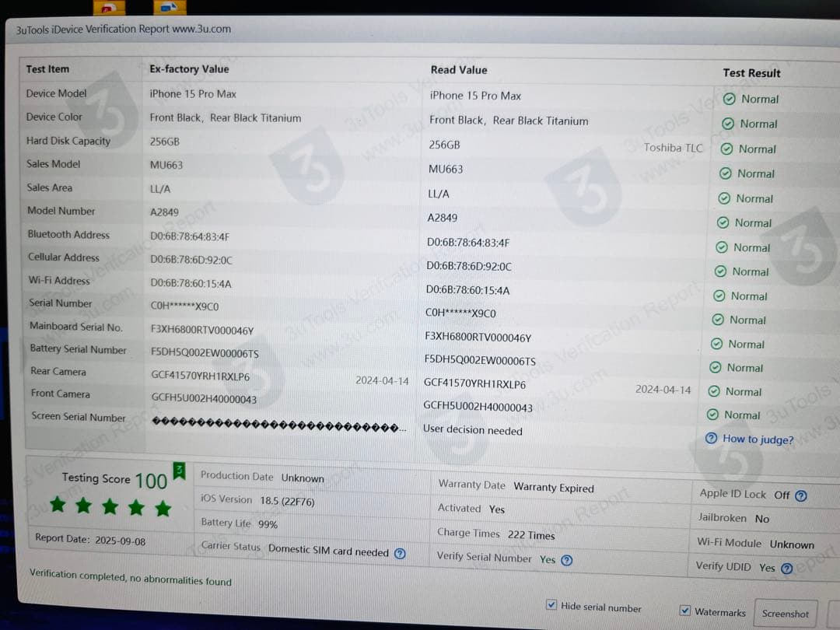Image resolution: width=840 pixels, height=630 pixels.
Task: Click the read Bluetooth address D0:6B:78:64:83:4F
Action: click(x=467, y=243)
